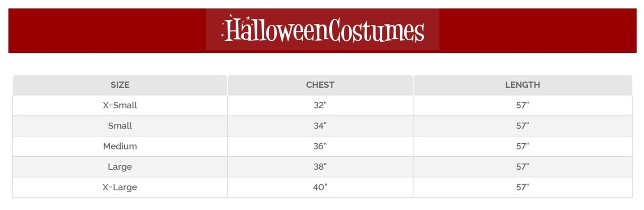Select the X-Small size cell
The height and width of the screenshot is (210, 644).
click(120, 106)
